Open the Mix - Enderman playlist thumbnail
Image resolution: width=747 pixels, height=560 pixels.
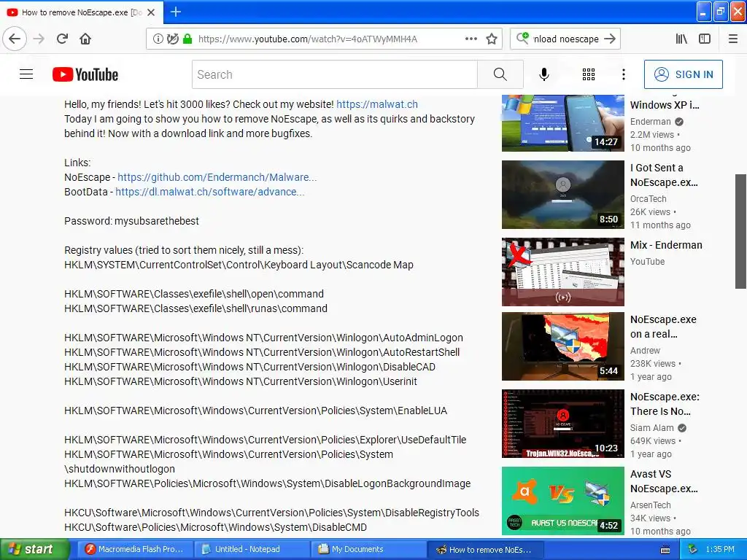tap(562, 272)
